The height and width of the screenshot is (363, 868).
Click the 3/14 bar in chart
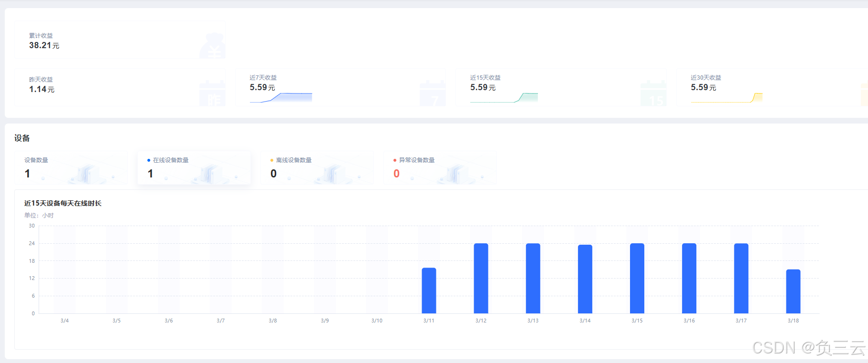[x=585, y=279]
